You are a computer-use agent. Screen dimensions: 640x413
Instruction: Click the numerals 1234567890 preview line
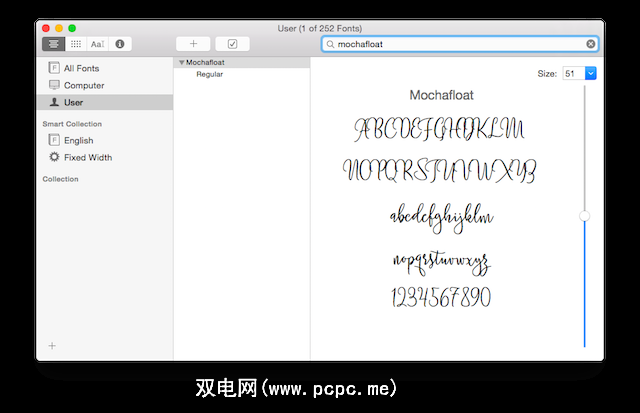click(x=441, y=297)
